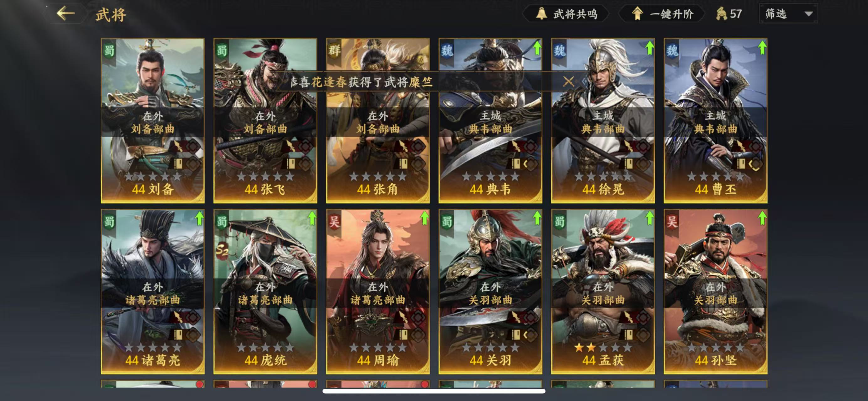Tap the green upgrade arrow on 诸葛亮
The width and height of the screenshot is (868, 401).
point(199,218)
